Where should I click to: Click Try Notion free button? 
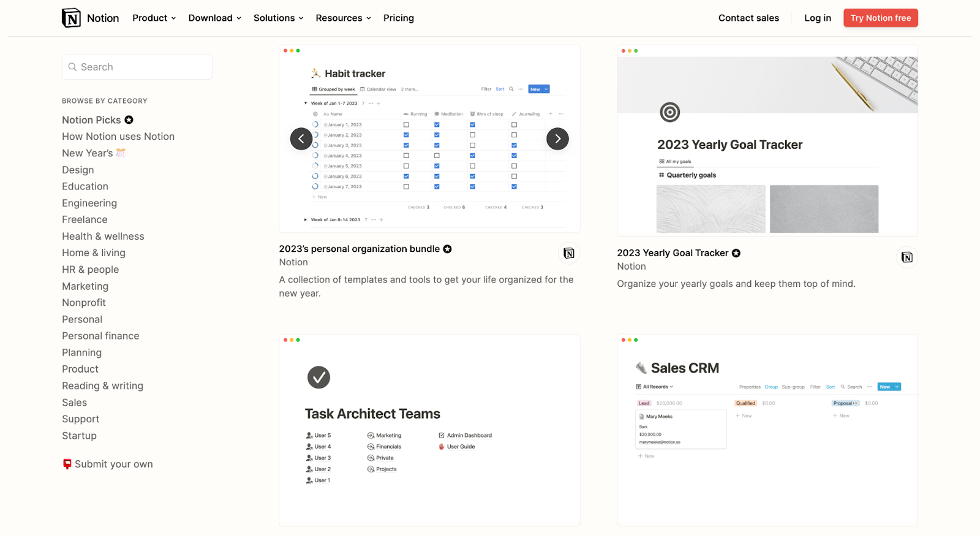tap(881, 18)
